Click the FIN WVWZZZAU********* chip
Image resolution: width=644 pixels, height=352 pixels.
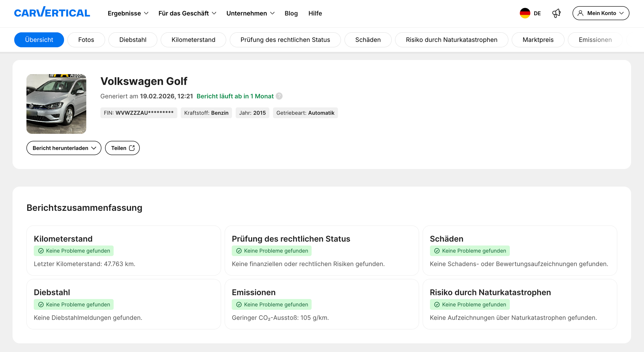click(139, 113)
